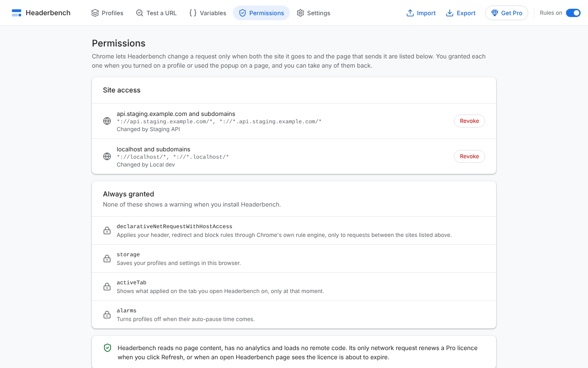Click the Get Pro diamond icon
Screen dimensions: 588x368
[x=495, y=13]
